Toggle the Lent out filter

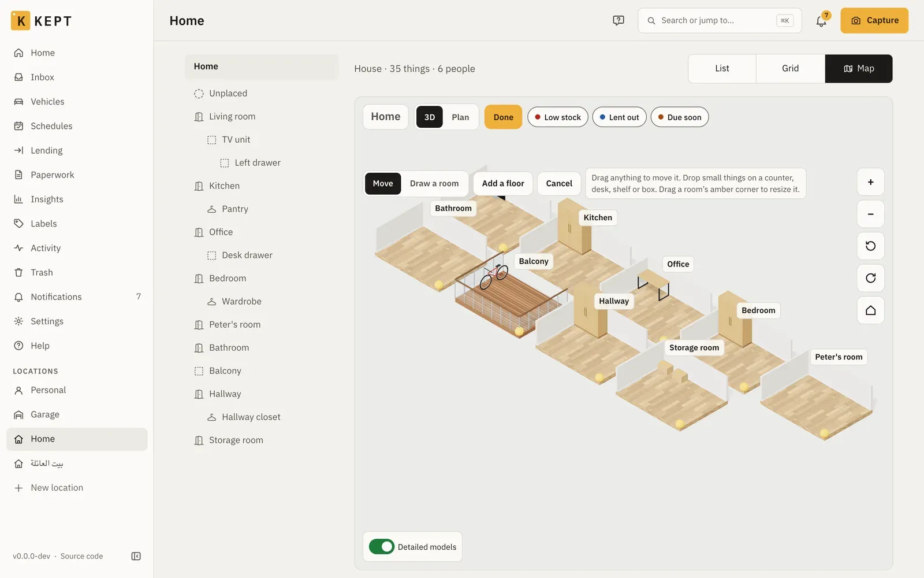click(619, 117)
